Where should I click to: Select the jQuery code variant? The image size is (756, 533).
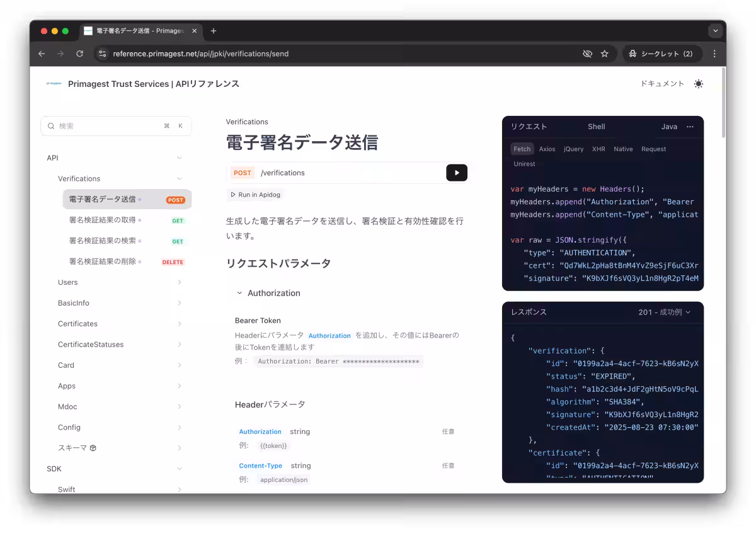[x=574, y=149]
